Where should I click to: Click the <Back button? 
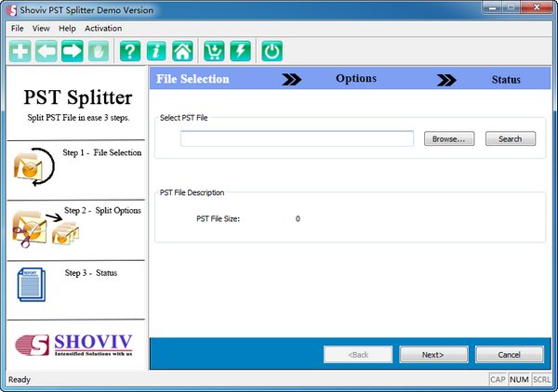point(358,355)
